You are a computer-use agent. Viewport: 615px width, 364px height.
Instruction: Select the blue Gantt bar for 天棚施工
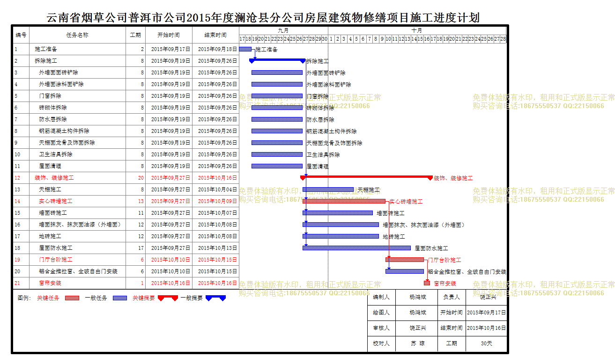[328, 189]
